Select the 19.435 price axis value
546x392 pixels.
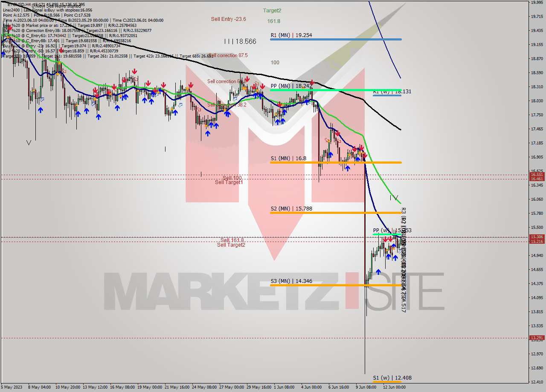[x=537, y=31]
